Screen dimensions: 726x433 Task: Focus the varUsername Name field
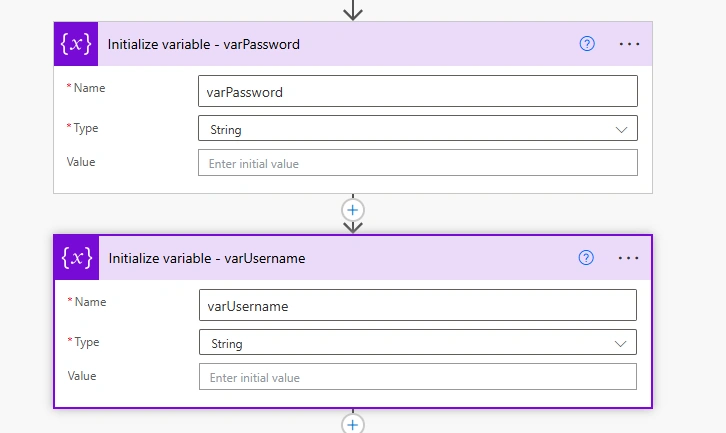(x=418, y=305)
